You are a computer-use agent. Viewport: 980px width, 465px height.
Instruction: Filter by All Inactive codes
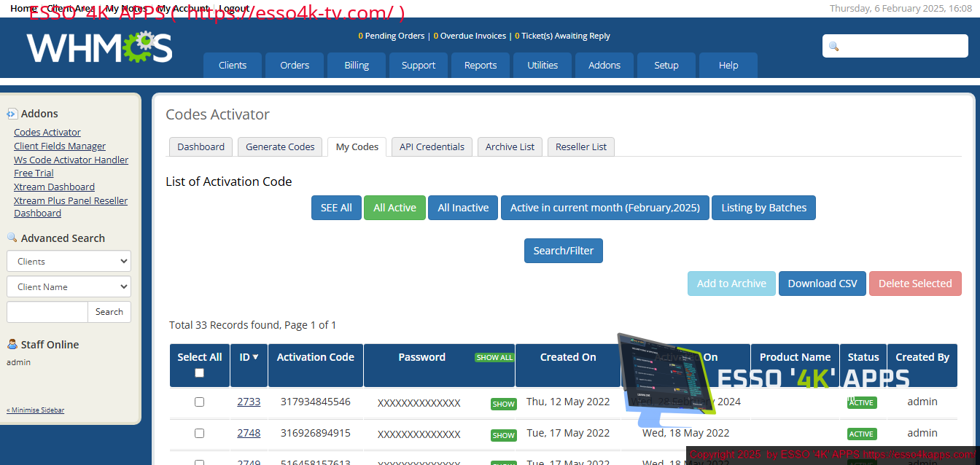click(463, 208)
